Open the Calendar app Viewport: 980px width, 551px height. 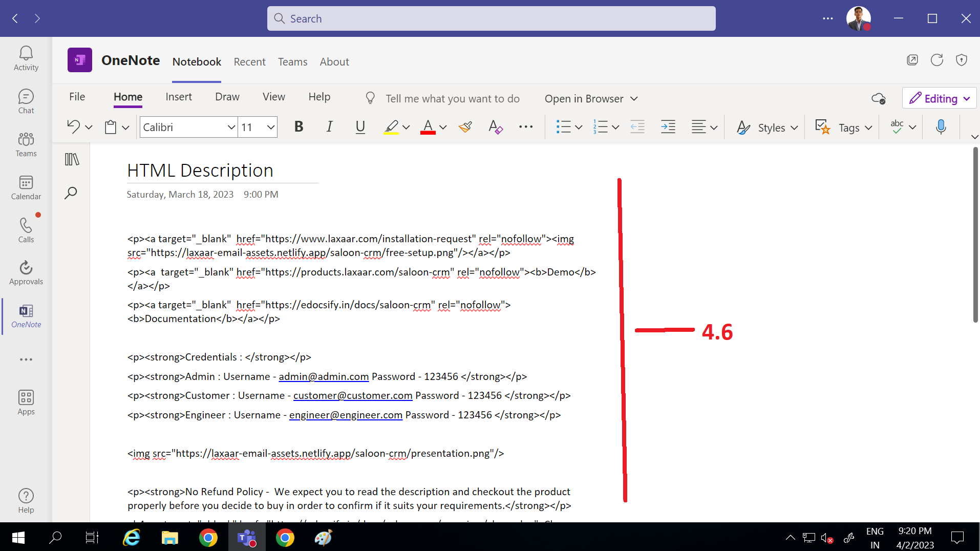click(x=26, y=187)
